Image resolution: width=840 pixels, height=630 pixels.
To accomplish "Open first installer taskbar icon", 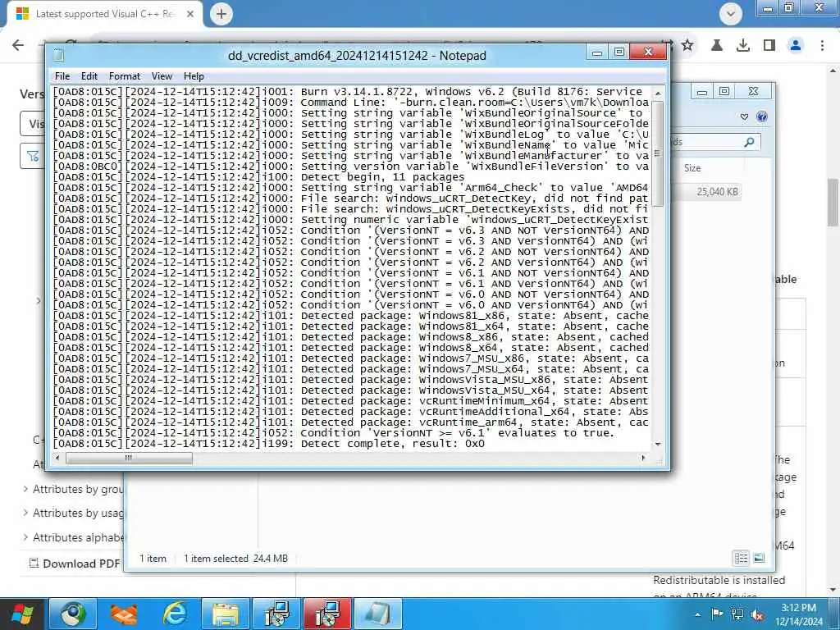I will [276, 614].
